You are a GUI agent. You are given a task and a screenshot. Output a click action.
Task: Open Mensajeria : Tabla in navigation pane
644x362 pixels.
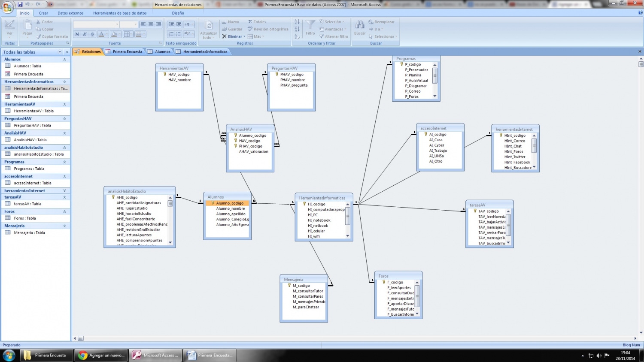[29, 232]
